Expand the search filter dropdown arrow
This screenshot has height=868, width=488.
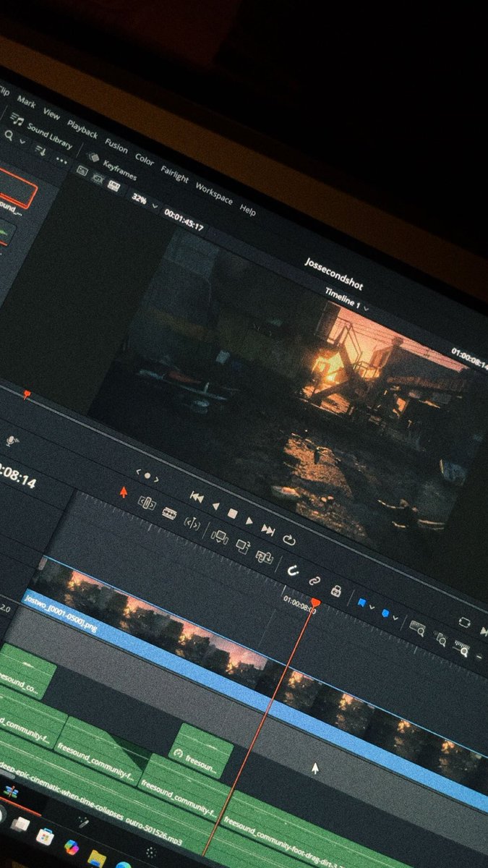(x=22, y=140)
